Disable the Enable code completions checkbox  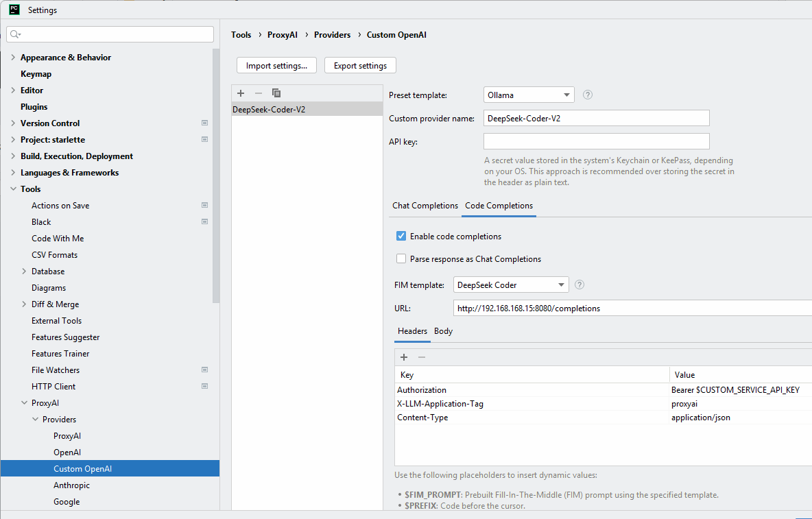click(401, 237)
